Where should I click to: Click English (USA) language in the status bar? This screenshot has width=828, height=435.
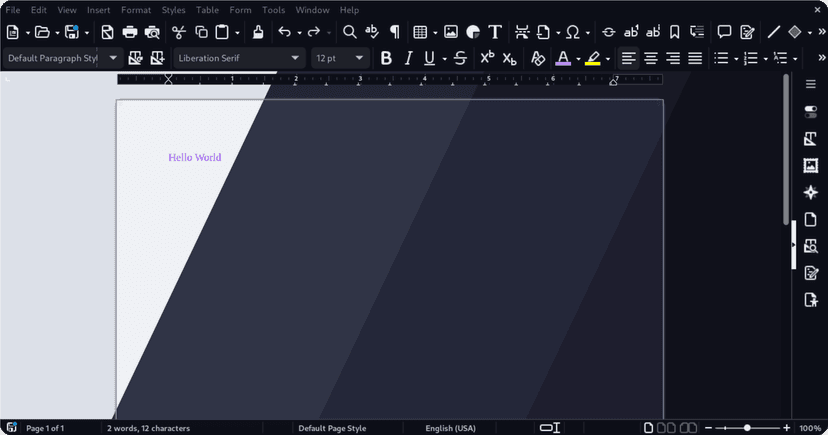[450, 428]
